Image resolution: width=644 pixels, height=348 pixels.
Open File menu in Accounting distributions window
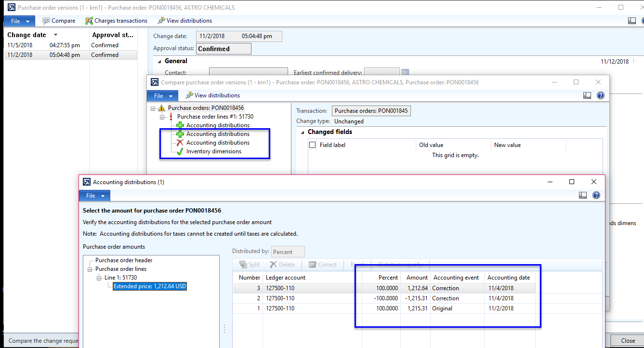coord(94,196)
